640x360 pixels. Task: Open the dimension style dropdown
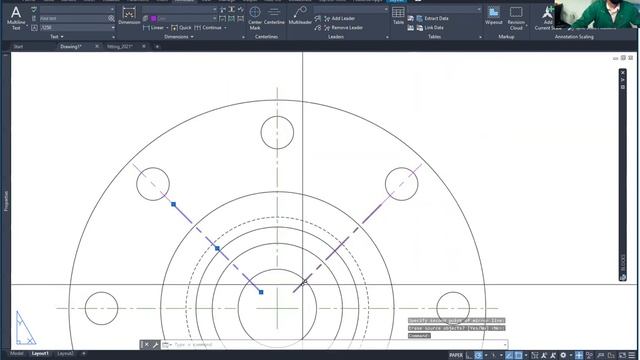(x=214, y=9)
